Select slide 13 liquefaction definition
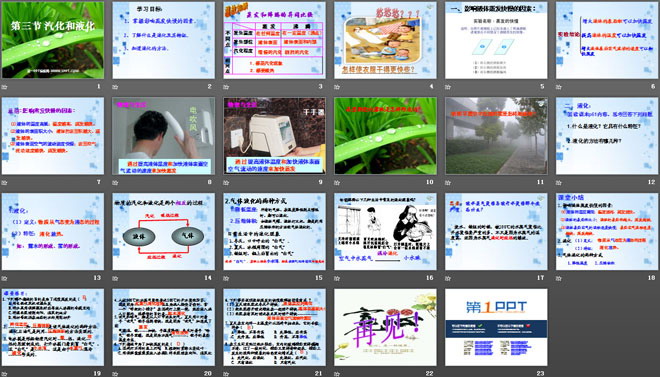This screenshot has width=660, height=377. (x=53, y=231)
